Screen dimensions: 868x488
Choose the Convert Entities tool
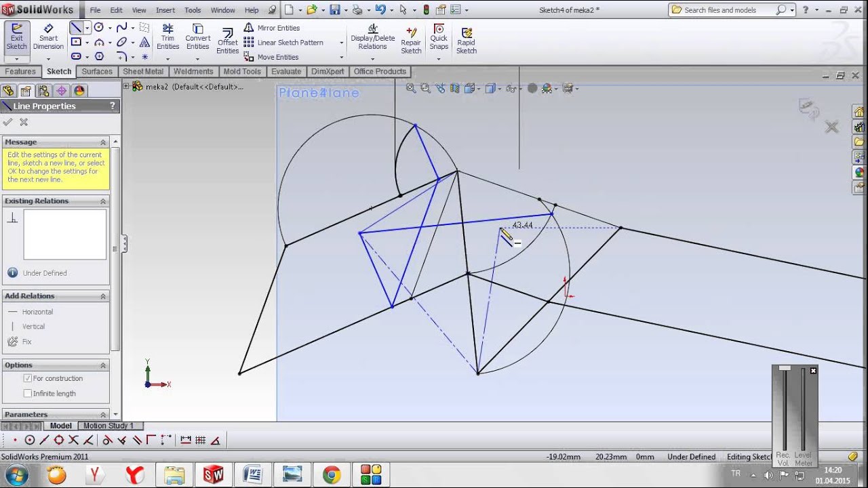(x=197, y=37)
